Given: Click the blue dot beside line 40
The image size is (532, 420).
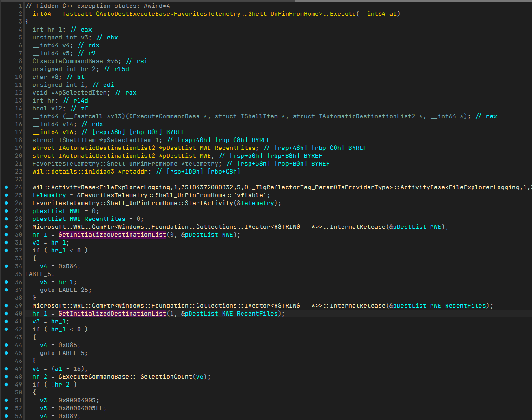Looking at the screenshot, I should 6,314.
